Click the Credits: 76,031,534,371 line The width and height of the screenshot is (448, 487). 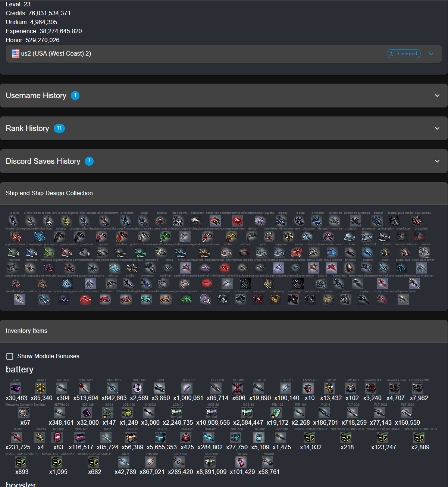tap(38, 13)
